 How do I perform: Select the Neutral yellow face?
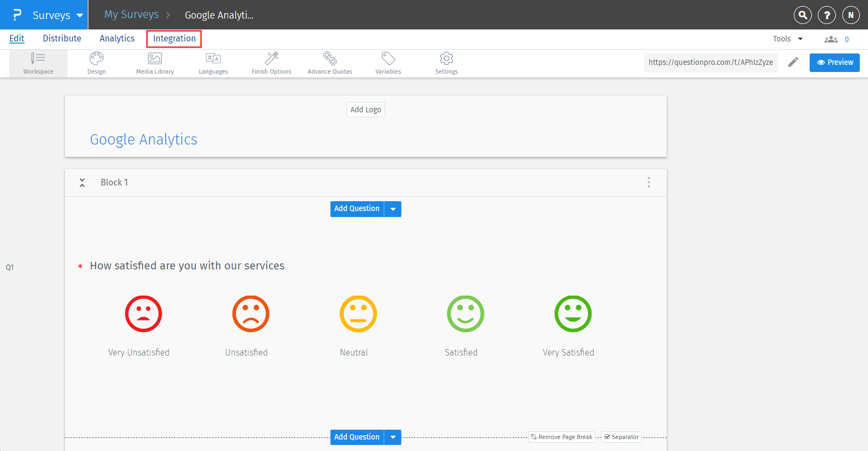358,314
